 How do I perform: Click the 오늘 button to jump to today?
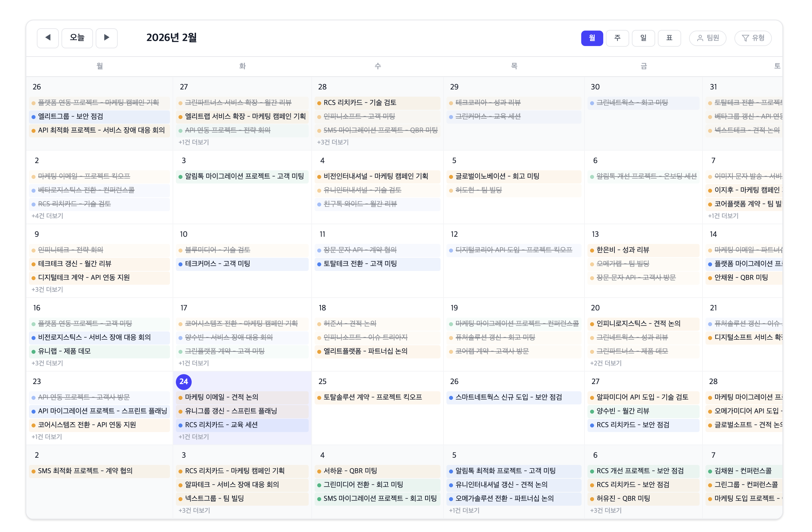coord(77,38)
